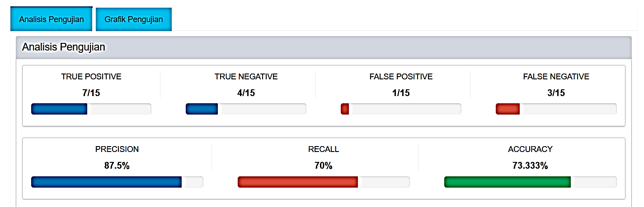Click the False Negative progress bar
Image resolution: width=644 pixels, height=207 pixels.
pyautogui.click(x=556, y=109)
